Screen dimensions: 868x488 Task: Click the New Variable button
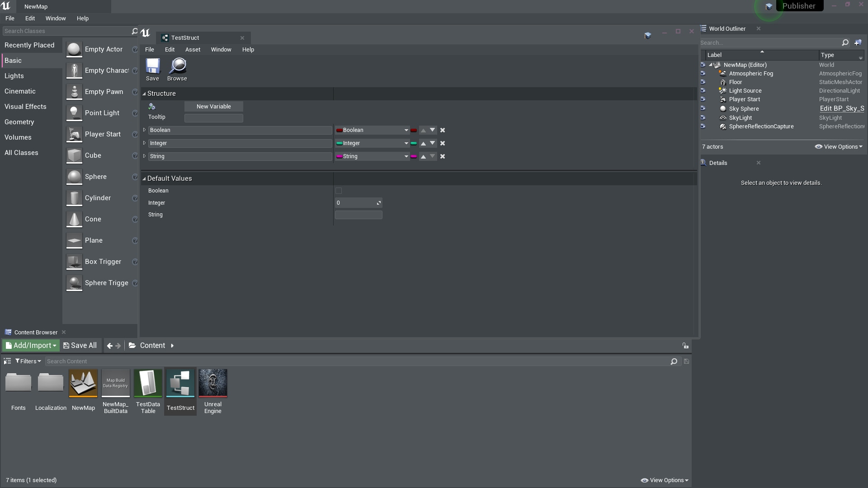tap(213, 106)
